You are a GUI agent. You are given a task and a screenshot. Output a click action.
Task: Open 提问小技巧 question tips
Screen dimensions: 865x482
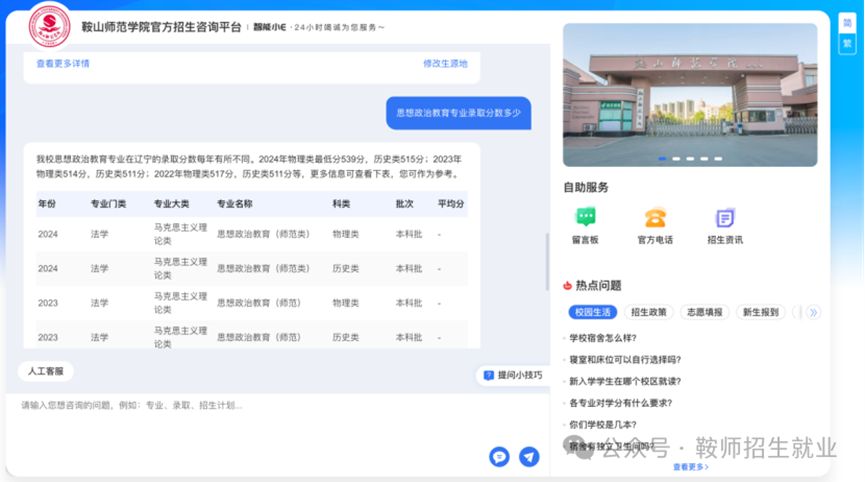pos(513,375)
